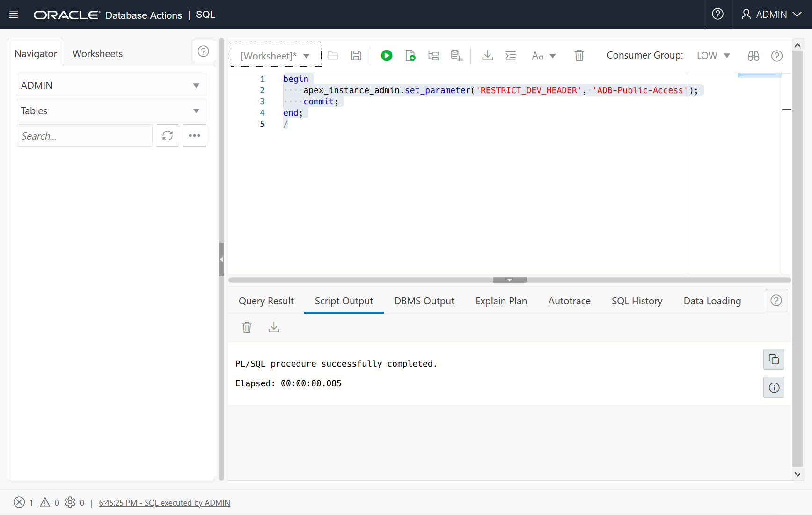Run the worksheet as a script

tap(410, 55)
